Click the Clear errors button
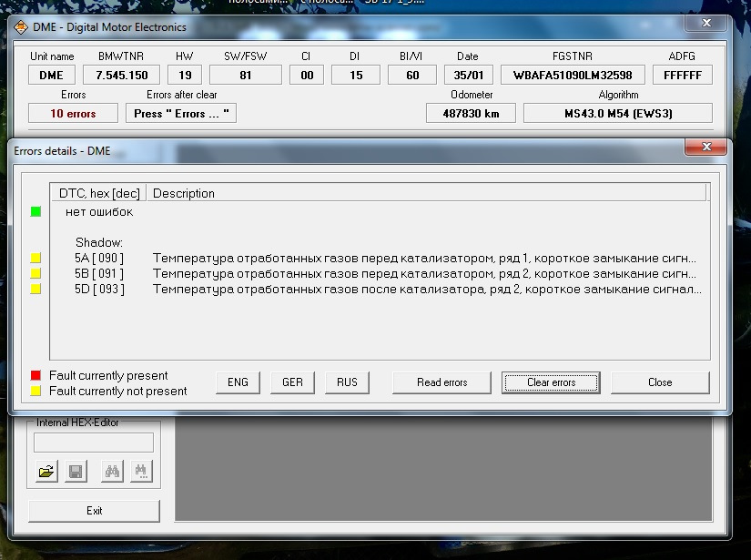The width and height of the screenshot is (751, 560). [x=551, y=382]
